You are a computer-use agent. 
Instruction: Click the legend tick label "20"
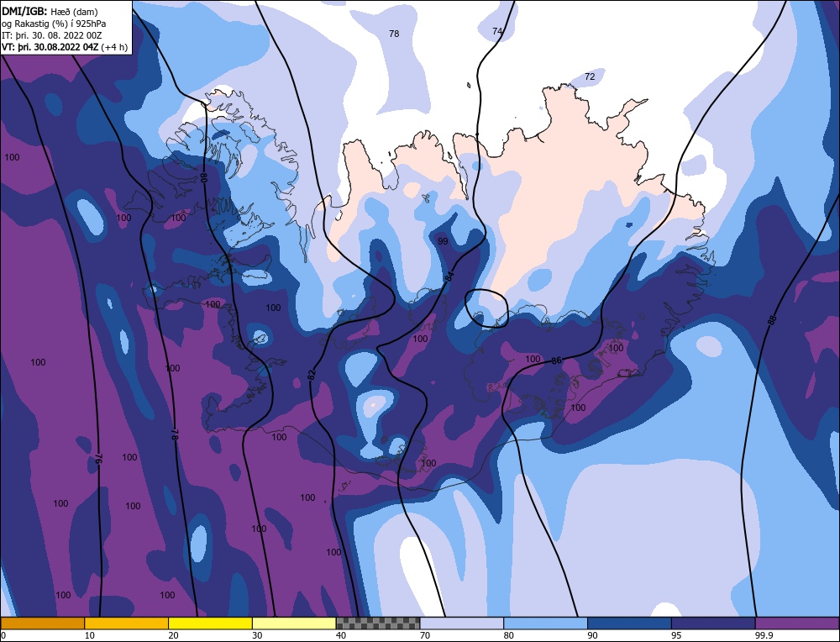click(173, 635)
